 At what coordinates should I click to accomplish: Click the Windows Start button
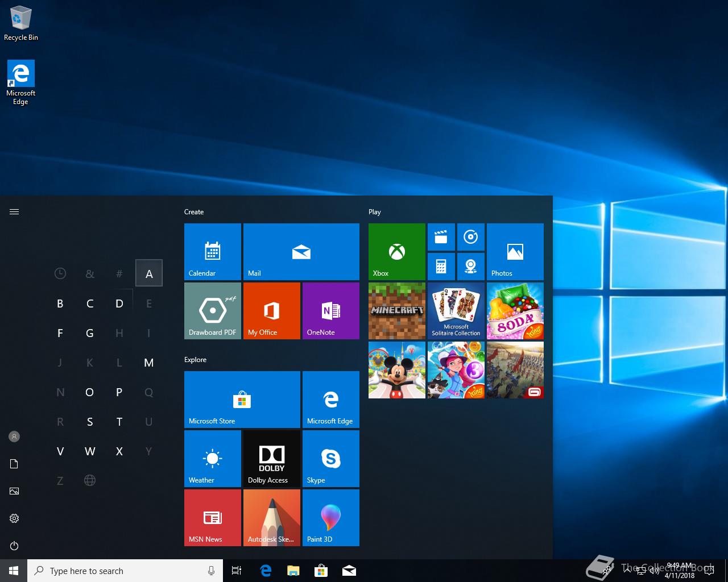coord(14,571)
